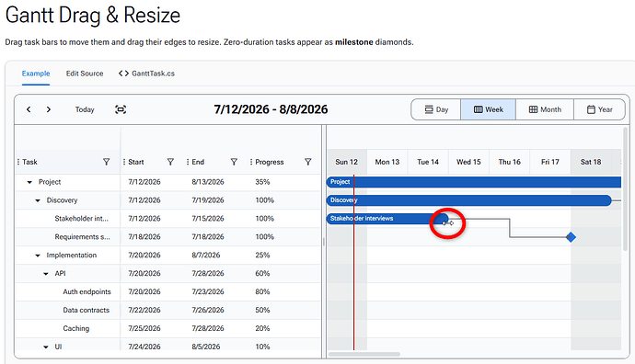Switch to Week view
Image resolution: width=635 pixels, height=364 pixels.
point(488,109)
